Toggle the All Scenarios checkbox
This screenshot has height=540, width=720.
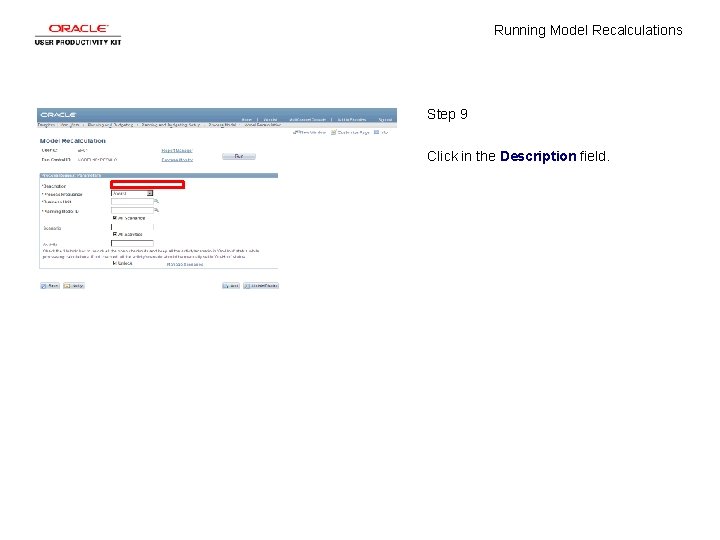pyautogui.click(x=115, y=218)
